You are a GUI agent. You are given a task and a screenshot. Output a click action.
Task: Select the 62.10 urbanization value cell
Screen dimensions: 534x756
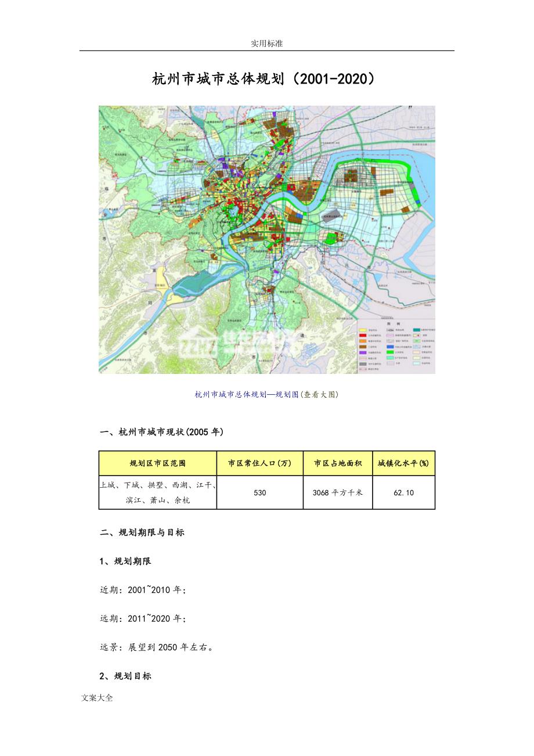tap(403, 492)
